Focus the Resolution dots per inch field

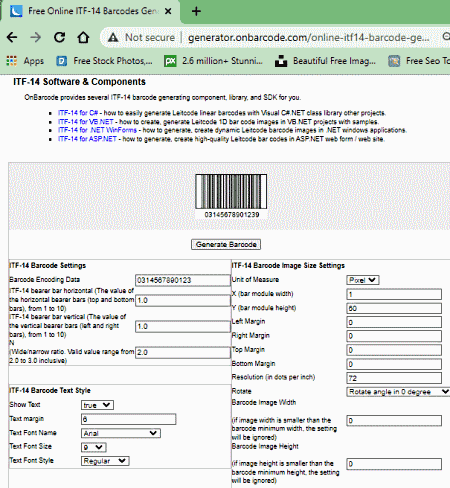pyautogui.click(x=394, y=378)
